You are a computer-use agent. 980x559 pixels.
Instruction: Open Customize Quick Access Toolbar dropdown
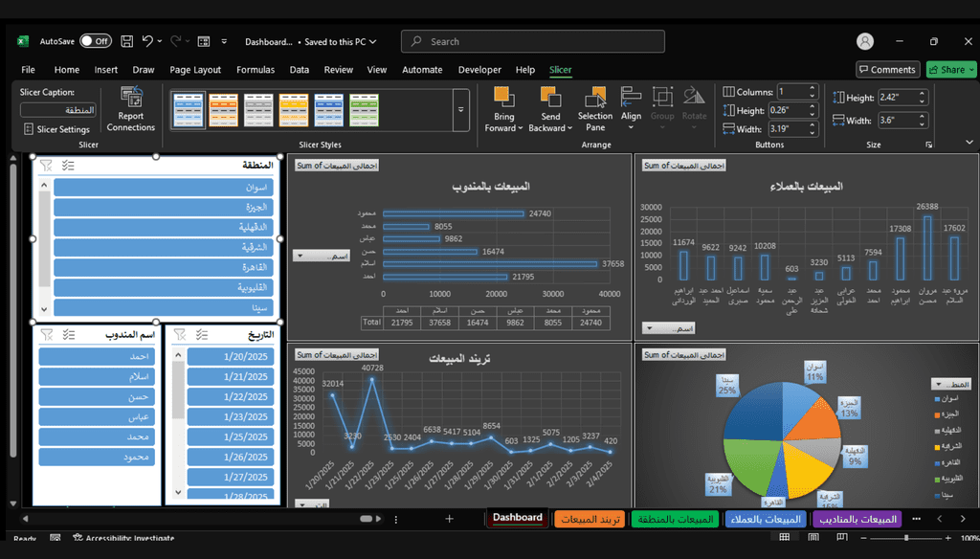pyautogui.click(x=224, y=41)
